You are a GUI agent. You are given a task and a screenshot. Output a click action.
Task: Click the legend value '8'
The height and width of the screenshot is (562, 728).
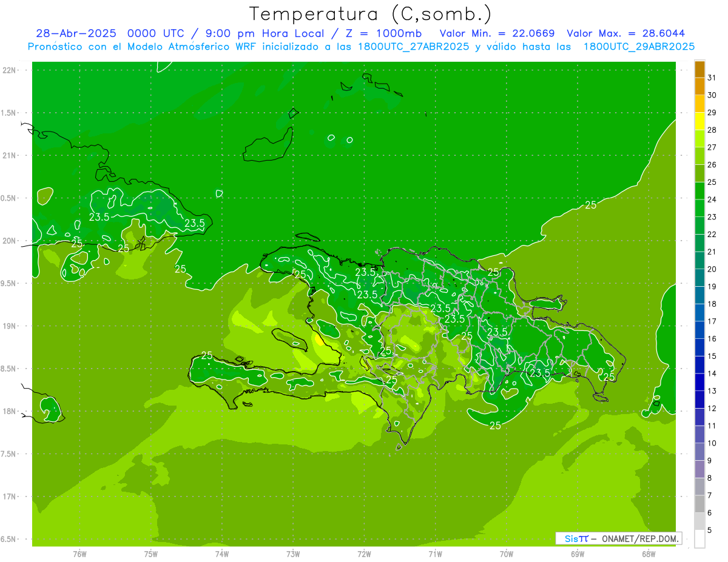(710, 478)
